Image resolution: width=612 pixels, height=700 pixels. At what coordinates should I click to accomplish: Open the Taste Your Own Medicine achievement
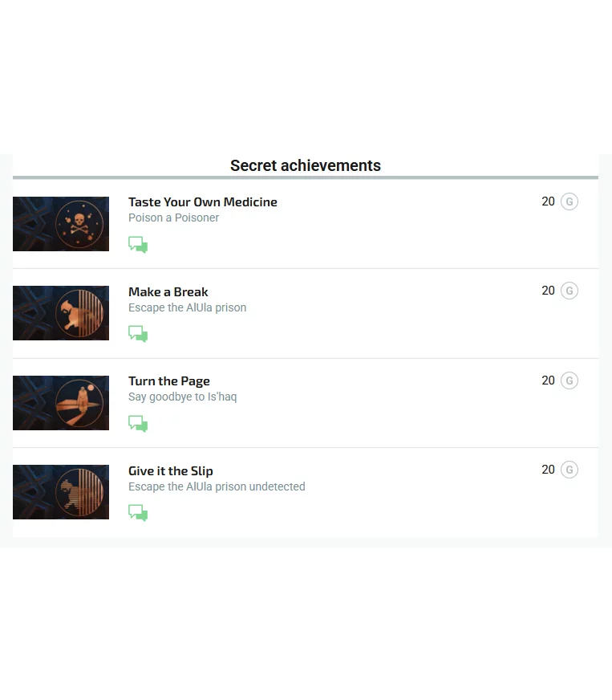(x=203, y=202)
